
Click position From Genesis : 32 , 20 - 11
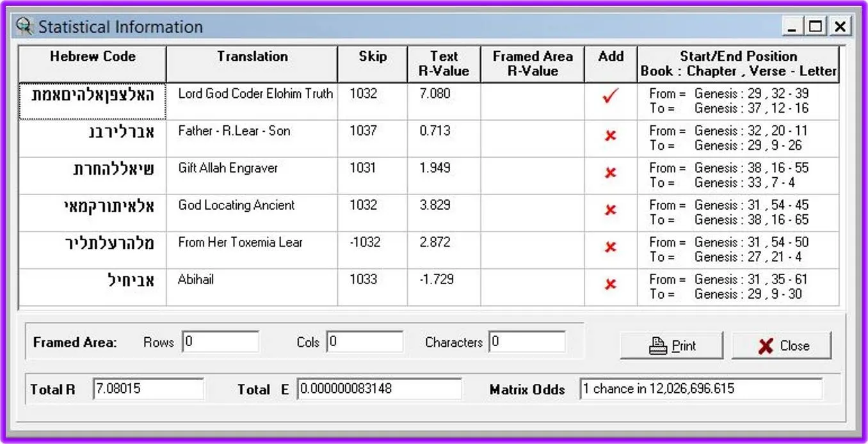point(728,131)
